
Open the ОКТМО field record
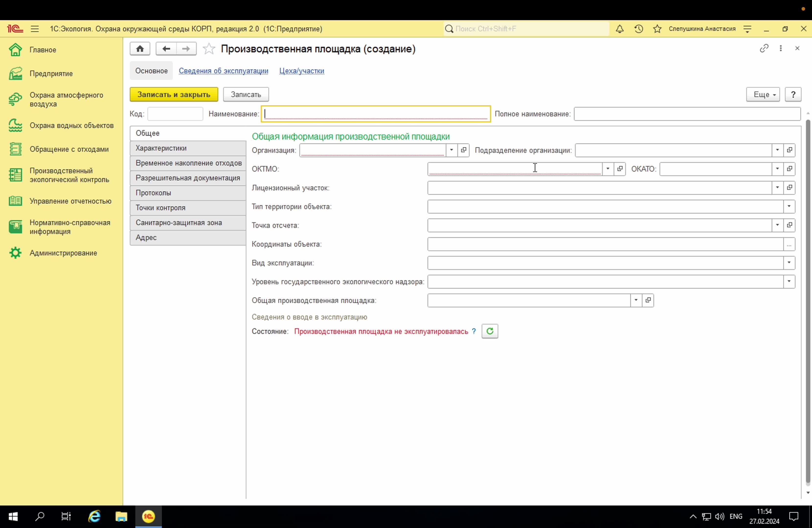point(620,169)
